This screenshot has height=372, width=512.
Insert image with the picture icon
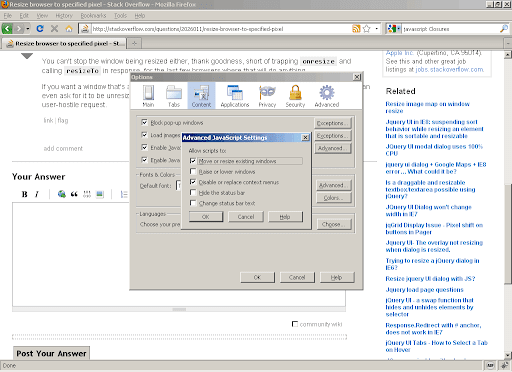pyautogui.click(x=100, y=194)
